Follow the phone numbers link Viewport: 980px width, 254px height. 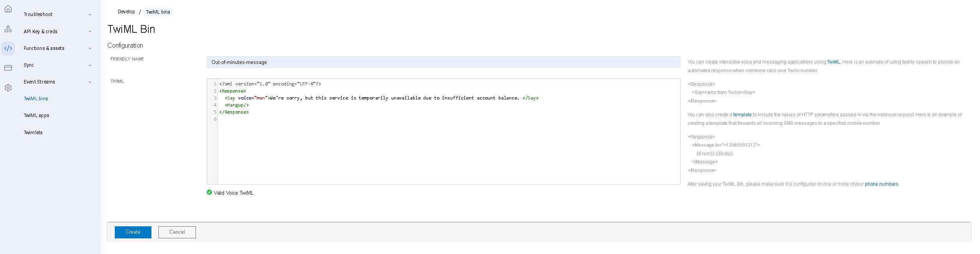[x=882, y=184]
